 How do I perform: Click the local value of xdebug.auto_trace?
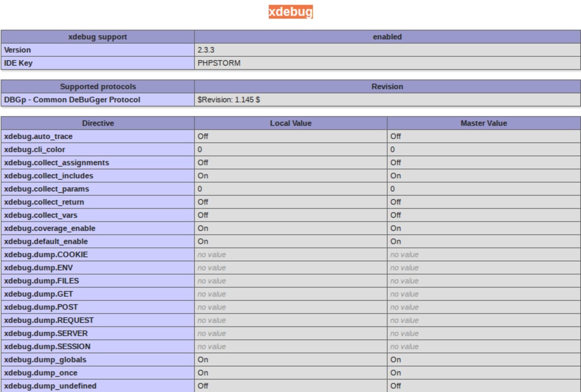click(x=203, y=136)
